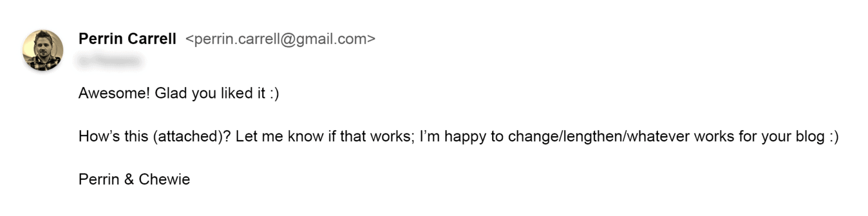
Task: Click Perrin Carrell's round profile photo
Action: click(x=43, y=50)
